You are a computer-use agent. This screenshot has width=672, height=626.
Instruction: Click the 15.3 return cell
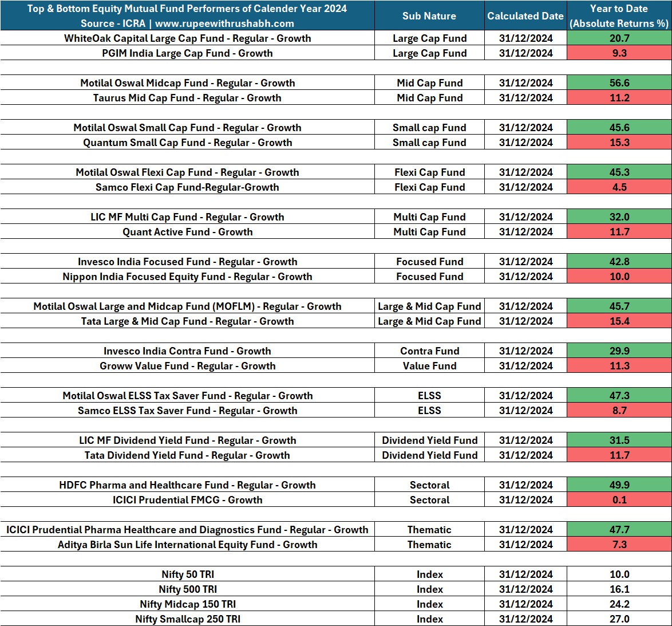pyautogui.click(x=619, y=143)
